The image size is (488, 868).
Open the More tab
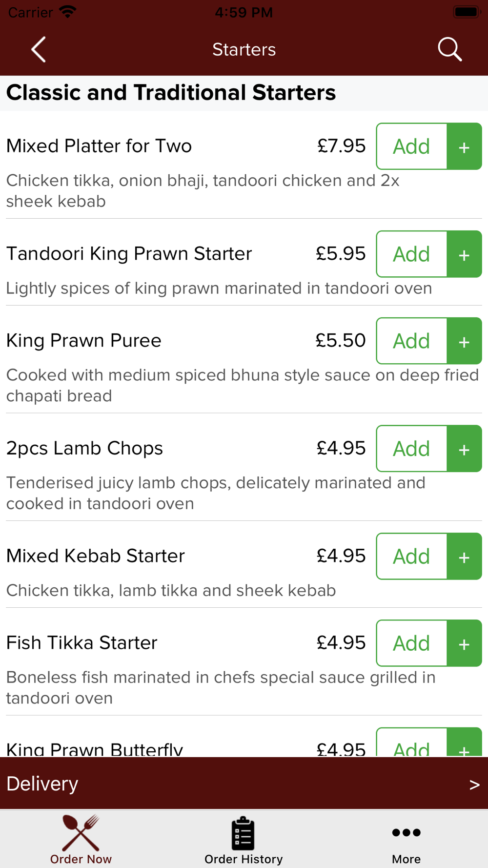click(x=406, y=840)
